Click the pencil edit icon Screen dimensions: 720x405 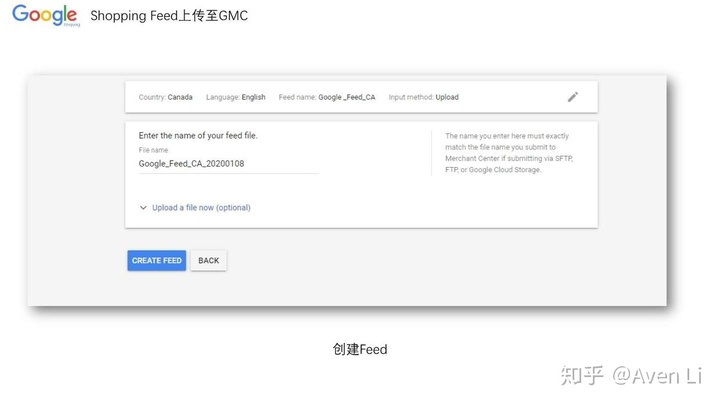(573, 97)
